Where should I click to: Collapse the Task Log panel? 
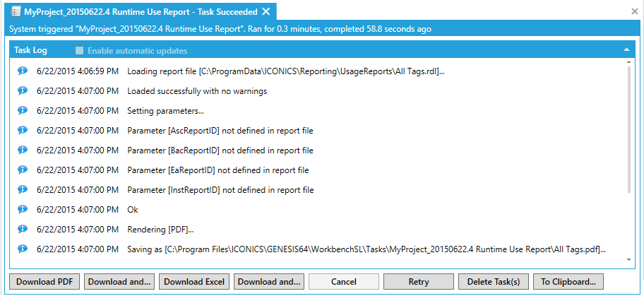pyautogui.click(x=626, y=50)
